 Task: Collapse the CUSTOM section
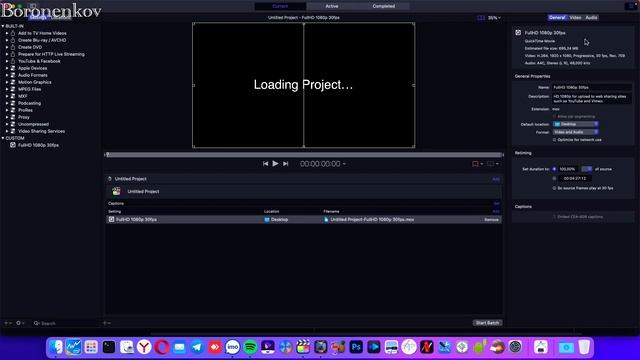pos(3,138)
